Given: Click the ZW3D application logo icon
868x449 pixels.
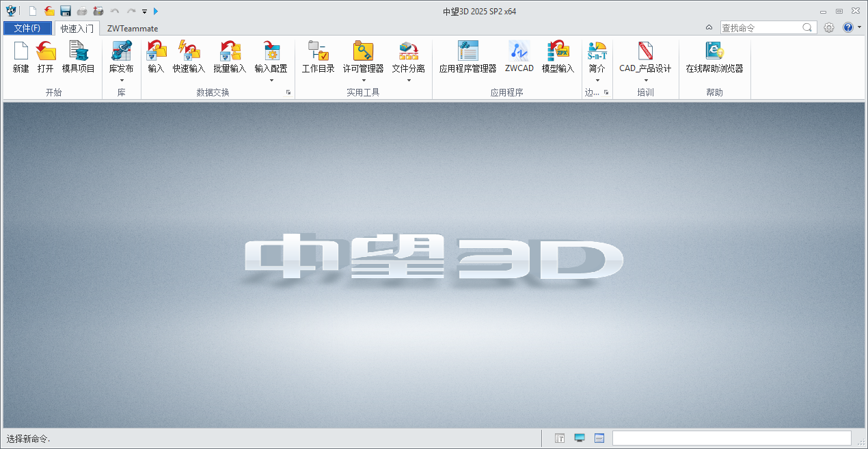Looking at the screenshot, I should coord(12,10).
